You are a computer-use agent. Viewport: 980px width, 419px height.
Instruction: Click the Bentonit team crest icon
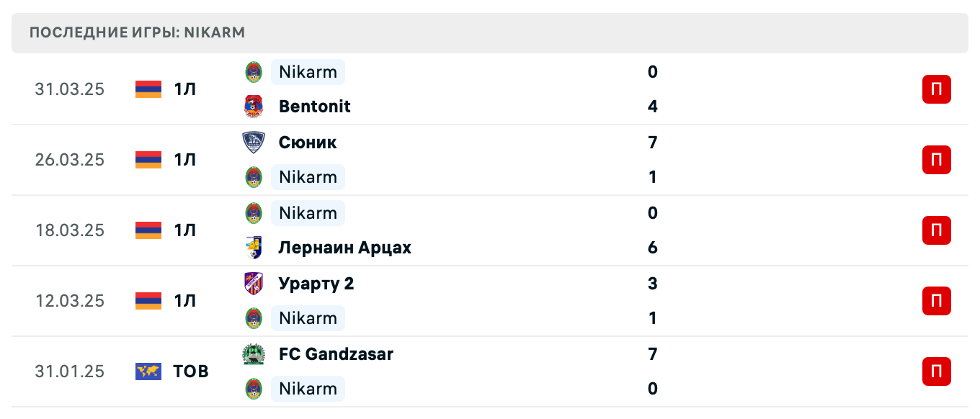[254, 107]
